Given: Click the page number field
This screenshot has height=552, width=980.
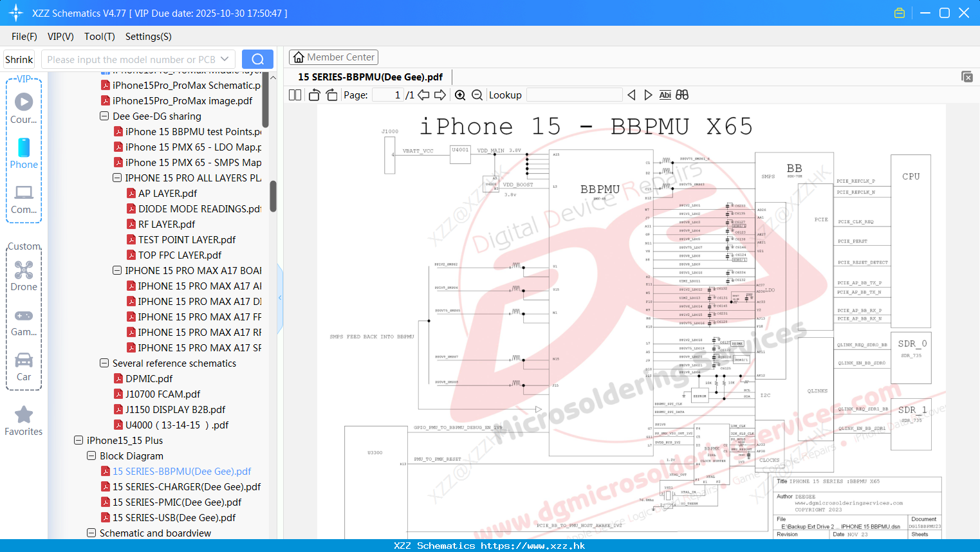Looking at the screenshot, I should (388, 95).
